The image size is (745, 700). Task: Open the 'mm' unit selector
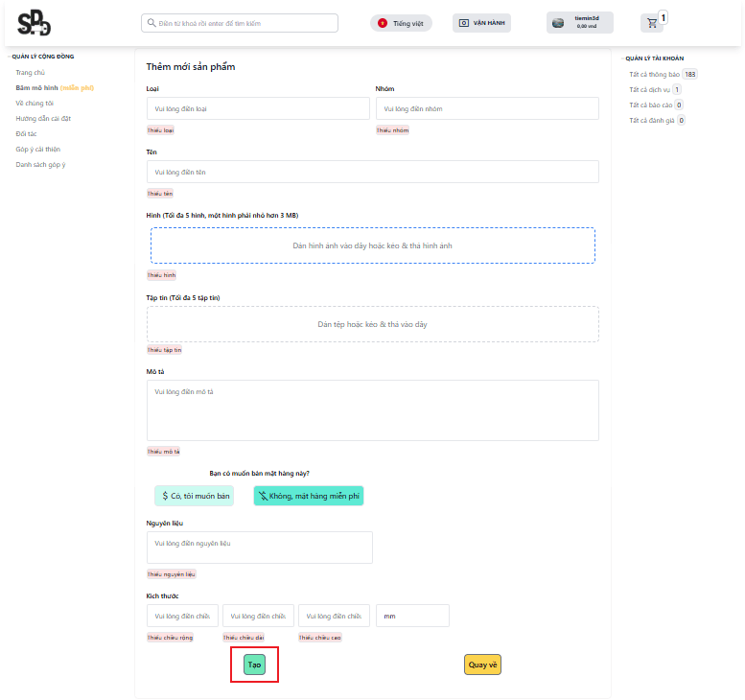(x=412, y=616)
